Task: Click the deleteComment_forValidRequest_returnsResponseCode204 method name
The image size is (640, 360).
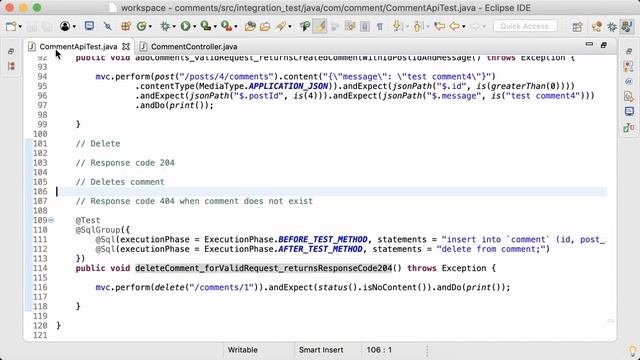Action: click(x=263, y=268)
